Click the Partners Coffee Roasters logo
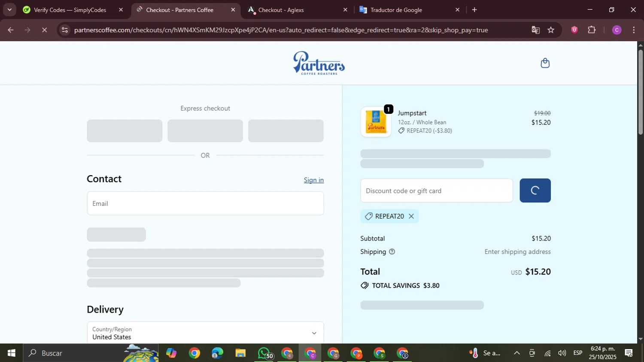The height and width of the screenshot is (362, 644). (x=319, y=63)
